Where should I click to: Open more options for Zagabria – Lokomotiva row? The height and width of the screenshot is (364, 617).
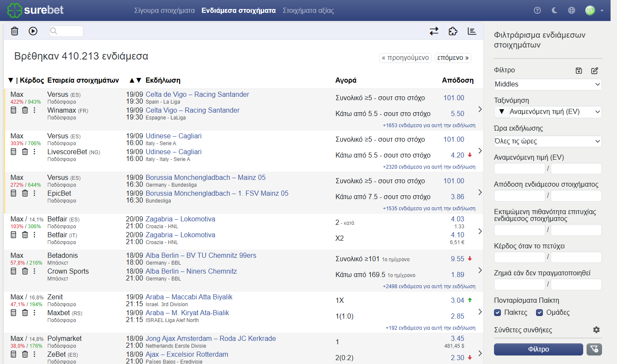[x=35, y=235]
